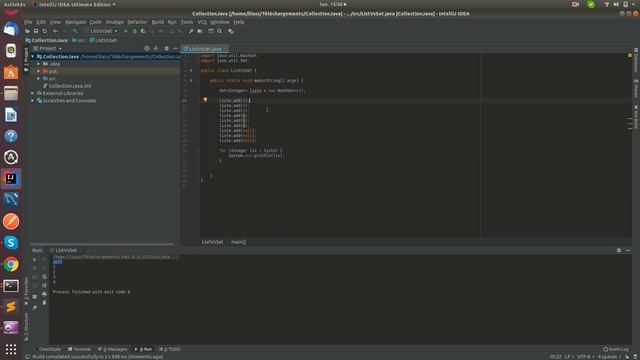
Task: Open the ListVsSet run configuration dropdown
Action: [102, 31]
